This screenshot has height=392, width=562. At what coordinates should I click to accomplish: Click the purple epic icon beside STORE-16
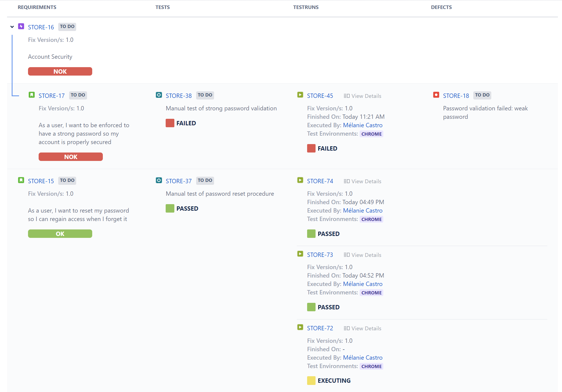pyautogui.click(x=21, y=26)
